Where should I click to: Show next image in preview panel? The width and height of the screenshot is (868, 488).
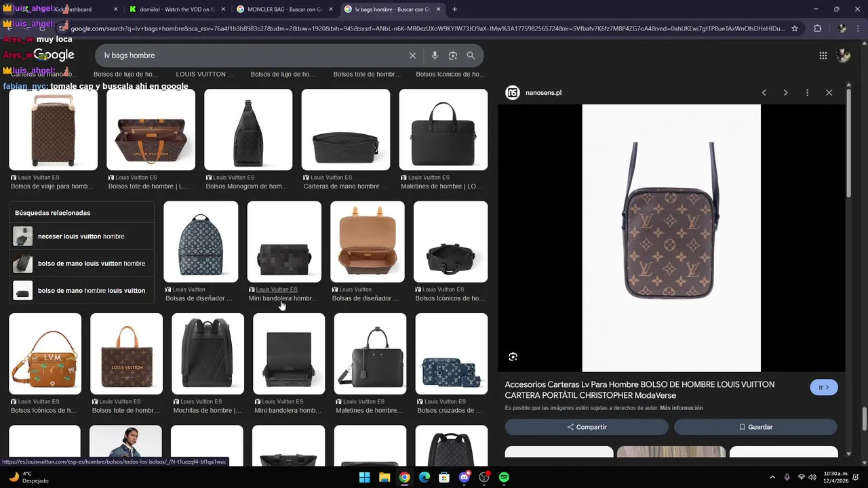pyautogui.click(x=786, y=93)
